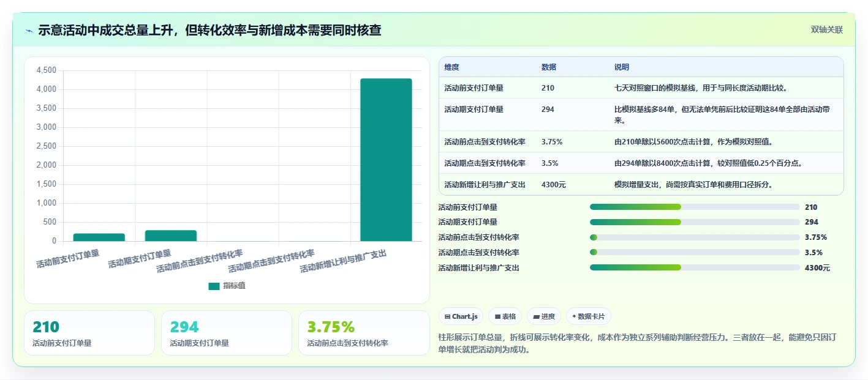Click the table value 3.5%
The width and height of the screenshot is (868, 380).
(x=549, y=163)
